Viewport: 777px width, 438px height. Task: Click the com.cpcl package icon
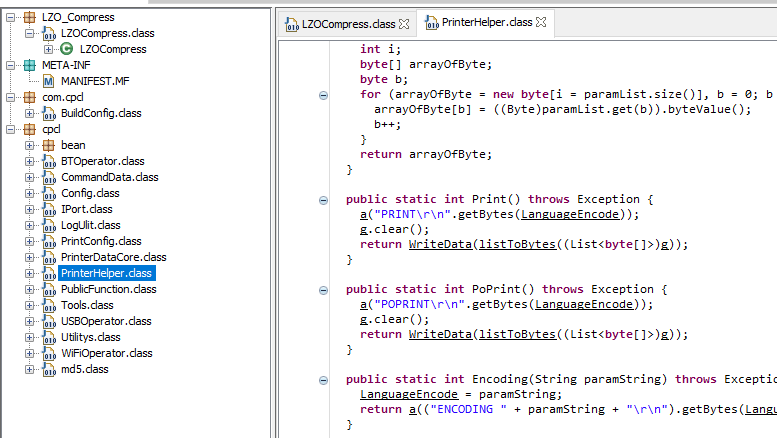pos(30,97)
